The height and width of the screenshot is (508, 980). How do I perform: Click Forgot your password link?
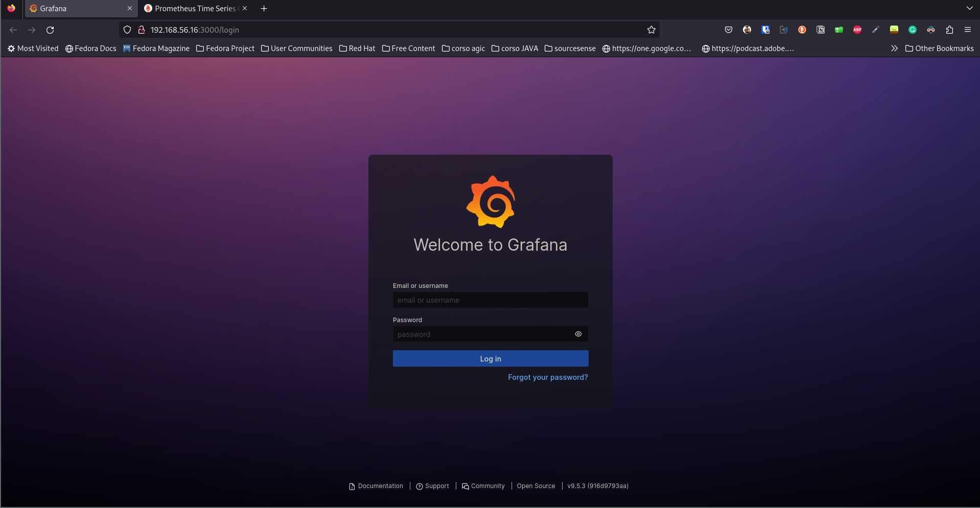(548, 377)
